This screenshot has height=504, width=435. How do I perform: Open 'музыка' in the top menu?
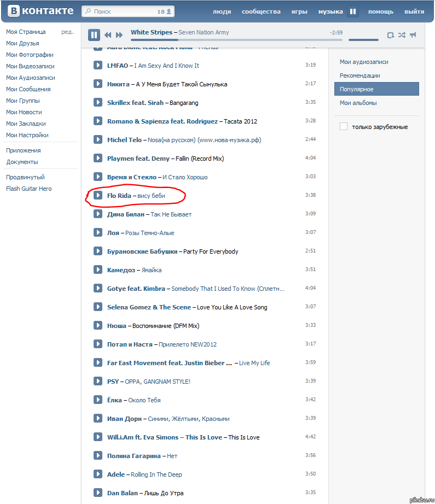(x=330, y=11)
